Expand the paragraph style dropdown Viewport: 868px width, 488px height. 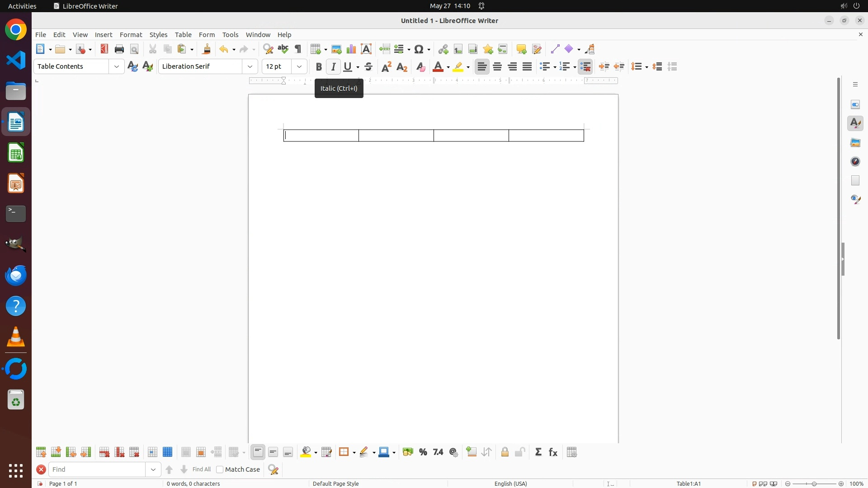[x=117, y=67]
